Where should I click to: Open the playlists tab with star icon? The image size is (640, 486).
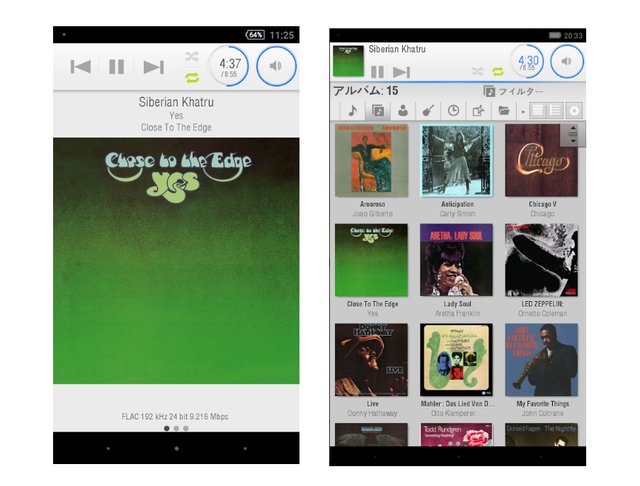pyautogui.click(x=478, y=111)
